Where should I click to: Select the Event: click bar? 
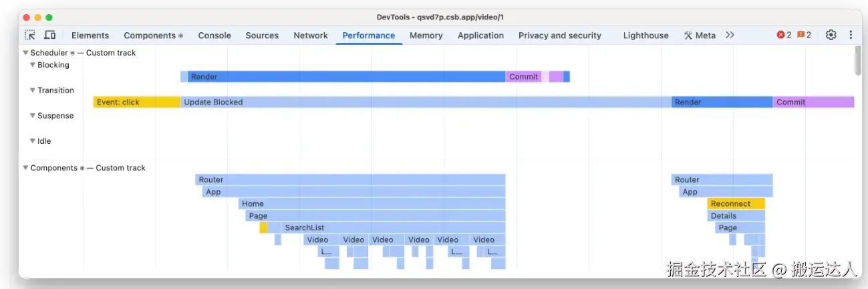136,102
